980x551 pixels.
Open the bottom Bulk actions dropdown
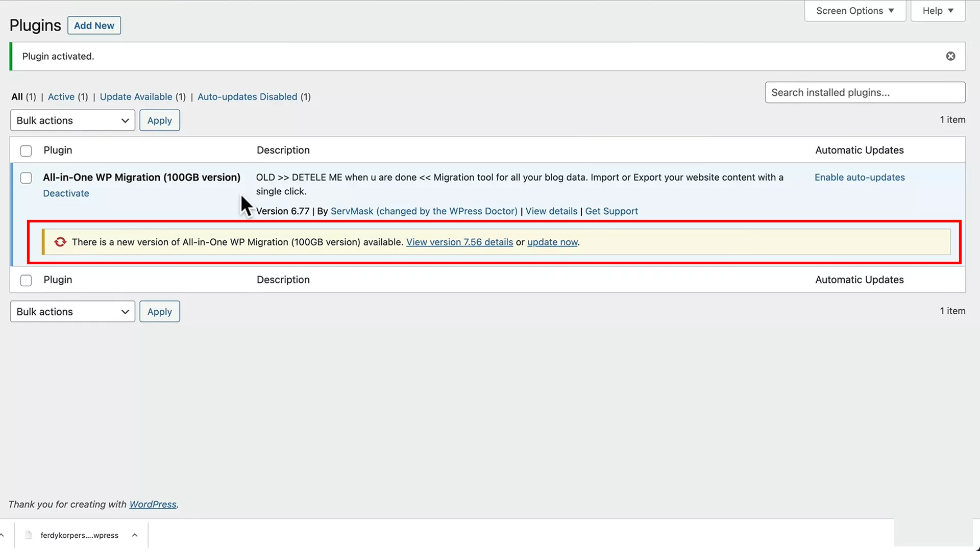[72, 312]
